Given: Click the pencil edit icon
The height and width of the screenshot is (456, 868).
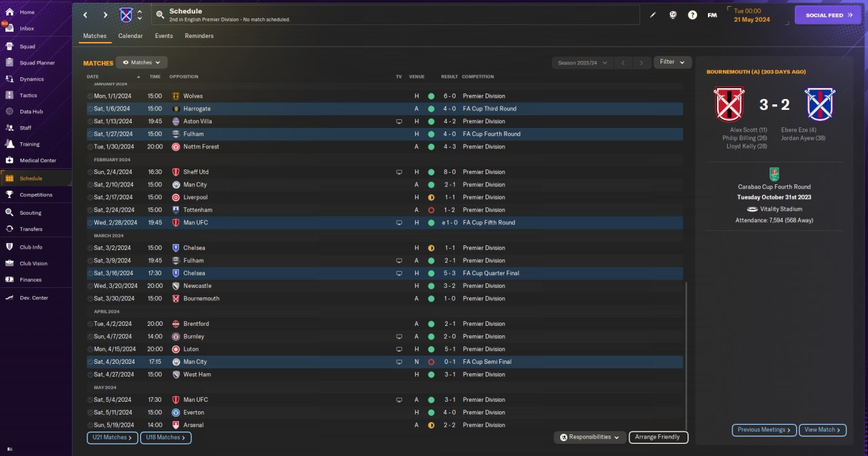Looking at the screenshot, I should click(x=653, y=15).
